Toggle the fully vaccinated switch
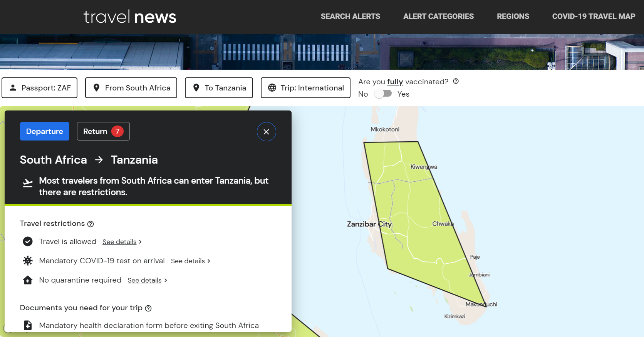Viewport: 644px width, 338px height. (383, 94)
